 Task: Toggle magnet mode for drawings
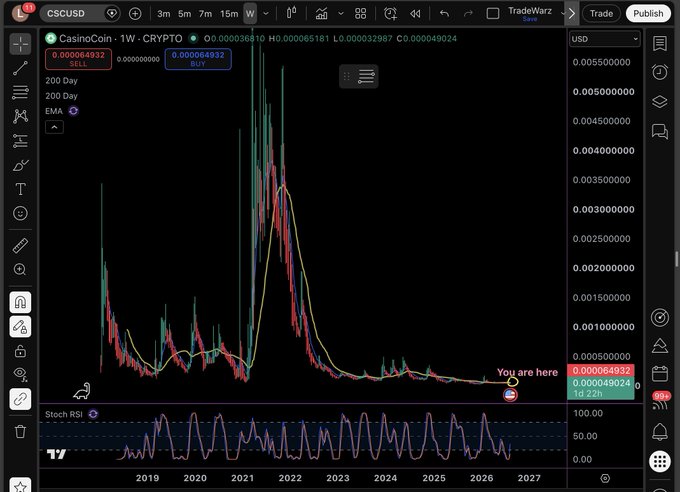(20, 302)
